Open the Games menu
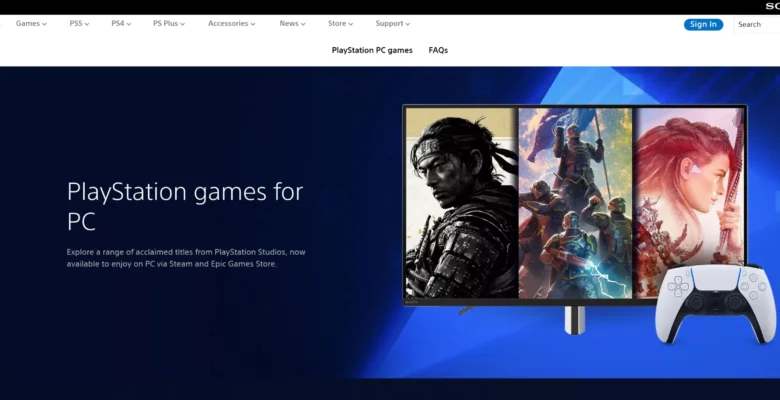780x400 pixels. point(31,23)
